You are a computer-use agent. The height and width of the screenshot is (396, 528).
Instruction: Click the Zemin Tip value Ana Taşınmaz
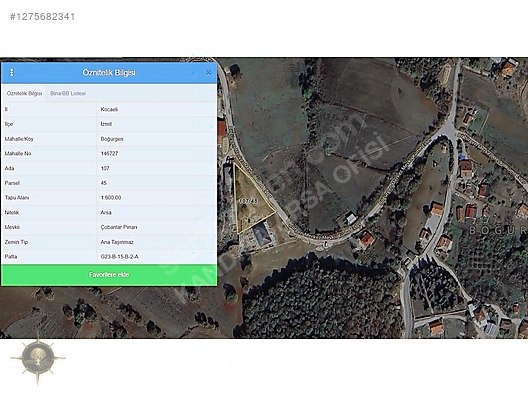click(117, 242)
